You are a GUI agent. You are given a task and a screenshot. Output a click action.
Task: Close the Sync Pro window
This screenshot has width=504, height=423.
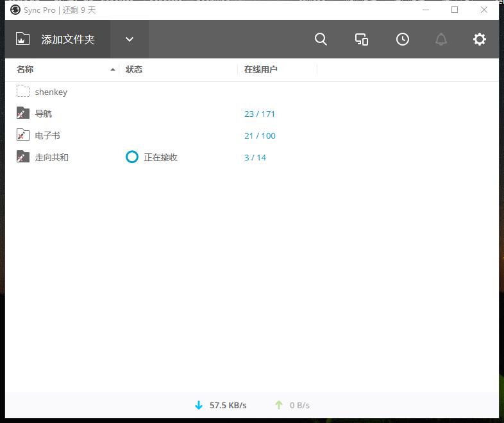click(483, 10)
